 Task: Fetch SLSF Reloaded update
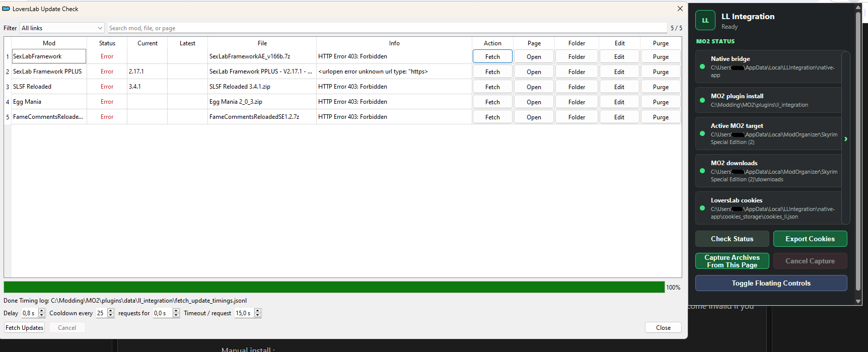(x=492, y=87)
